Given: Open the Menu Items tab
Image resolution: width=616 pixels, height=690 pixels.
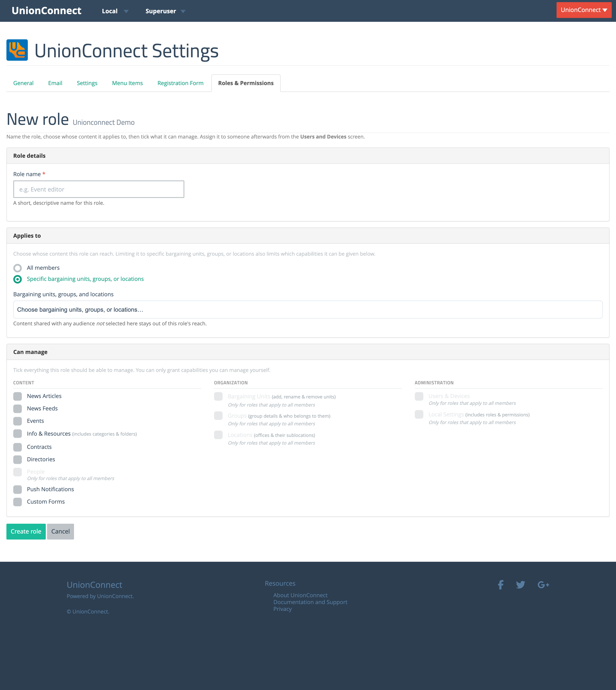Looking at the screenshot, I should [x=127, y=83].
